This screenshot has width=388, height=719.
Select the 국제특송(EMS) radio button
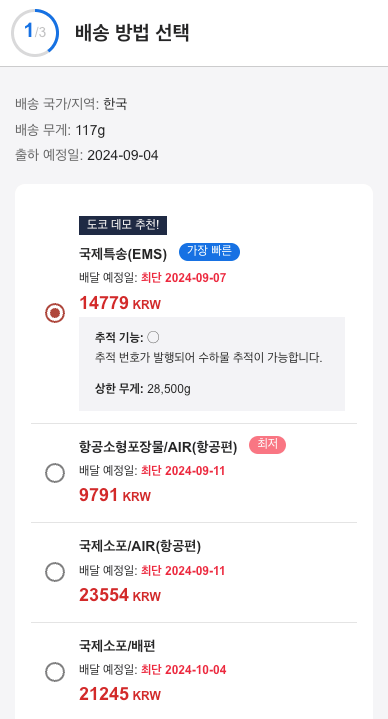tap(55, 313)
